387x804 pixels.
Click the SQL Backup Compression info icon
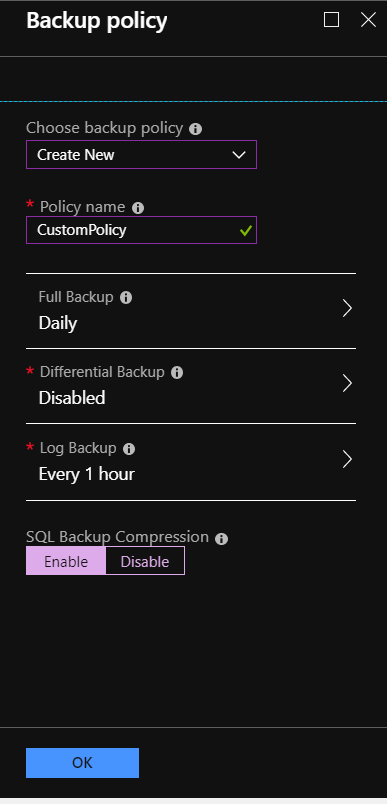click(221, 539)
